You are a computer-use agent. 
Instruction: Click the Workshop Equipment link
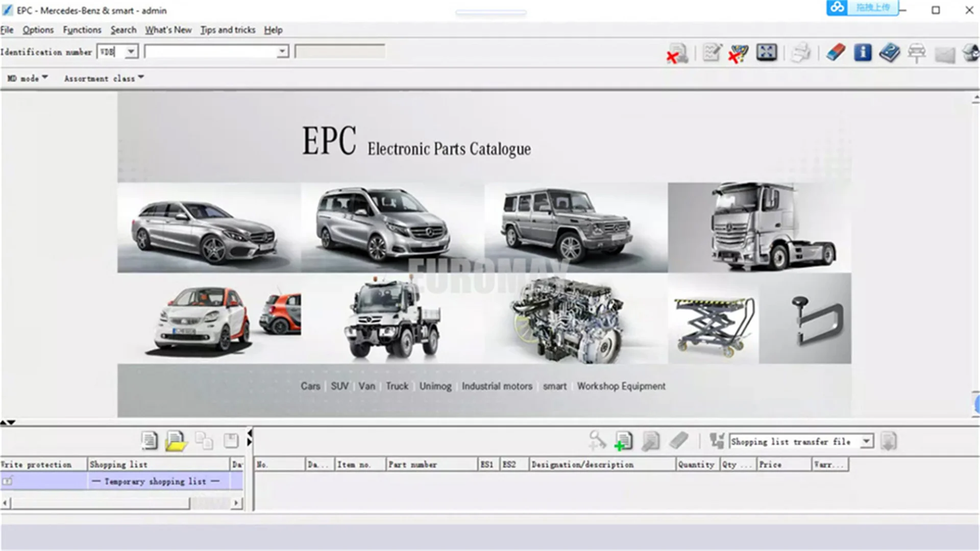pos(621,386)
